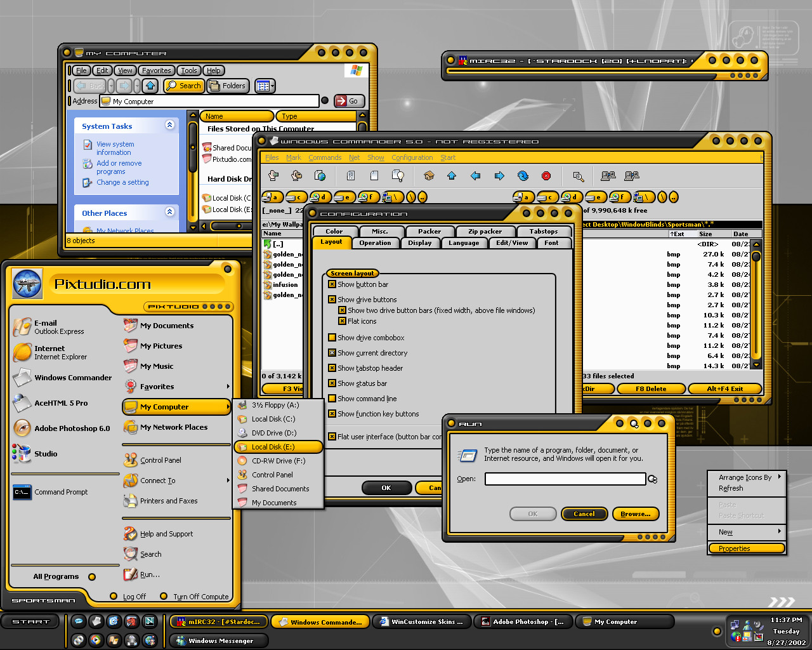Click the Open text field in Run dialog
812x650 pixels.
565,479
